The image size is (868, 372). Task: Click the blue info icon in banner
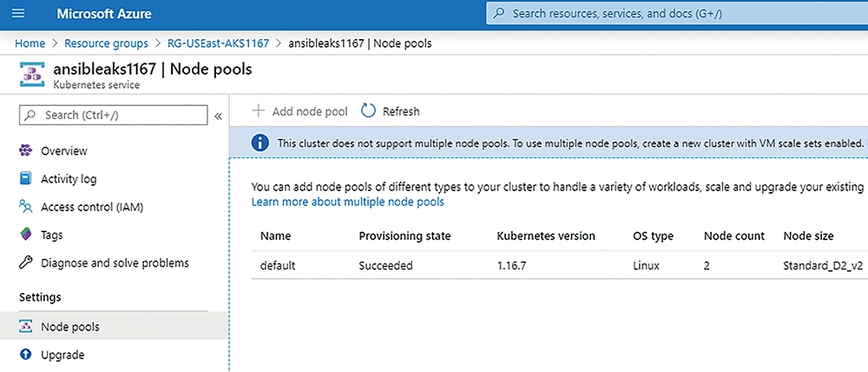click(x=260, y=143)
